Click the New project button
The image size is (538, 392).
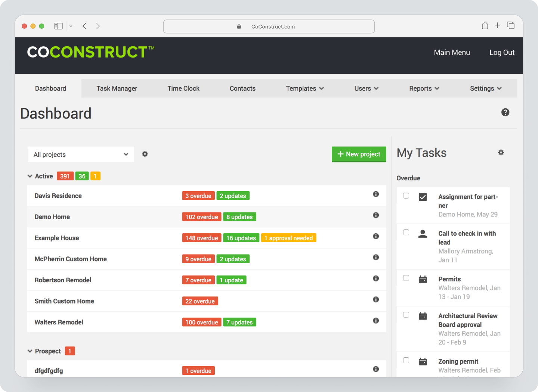point(359,154)
